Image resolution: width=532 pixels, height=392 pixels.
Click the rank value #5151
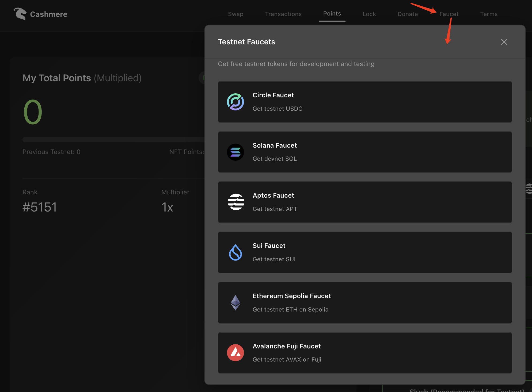click(x=40, y=207)
